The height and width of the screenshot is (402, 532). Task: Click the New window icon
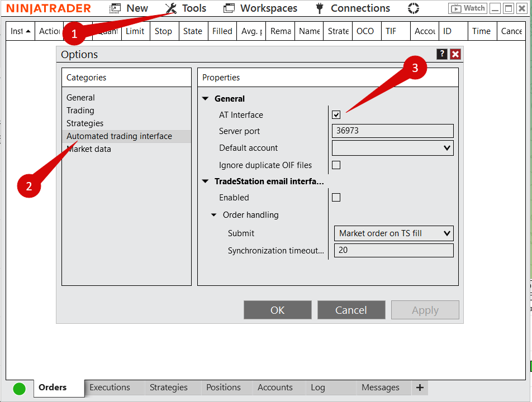pos(115,8)
